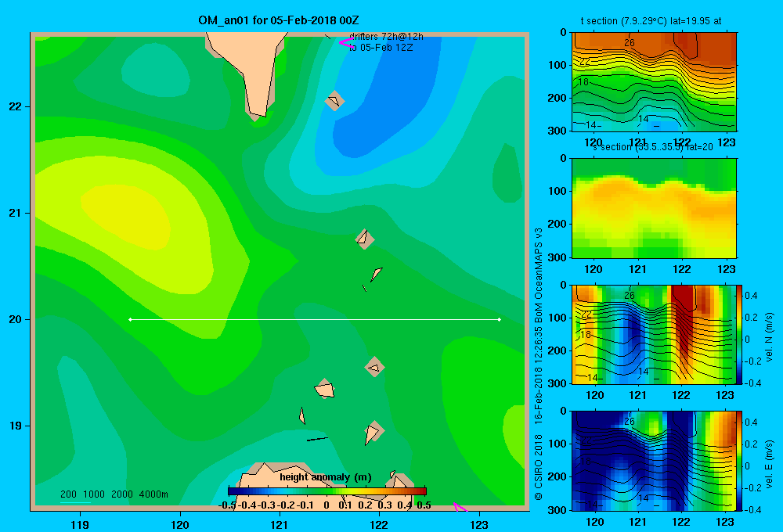Click the southern tip of Taiwan landmass

click(x=258, y=113)
